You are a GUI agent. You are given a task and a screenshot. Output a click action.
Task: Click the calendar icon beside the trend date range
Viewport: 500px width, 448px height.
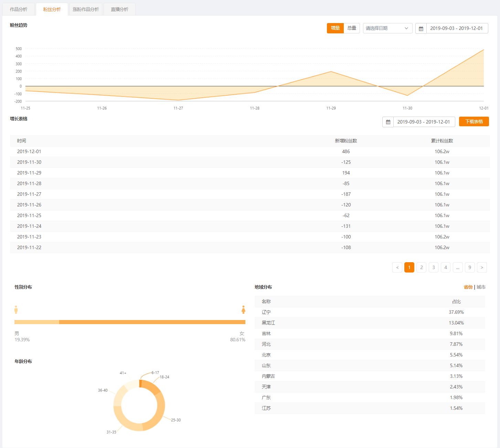[x=421, y=29]
